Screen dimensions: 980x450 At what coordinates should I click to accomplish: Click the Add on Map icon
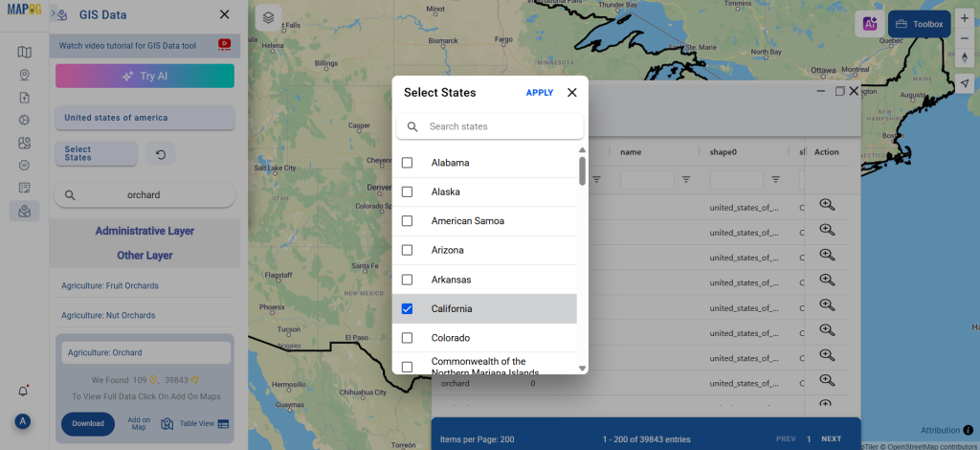click(x=167, y=424)
